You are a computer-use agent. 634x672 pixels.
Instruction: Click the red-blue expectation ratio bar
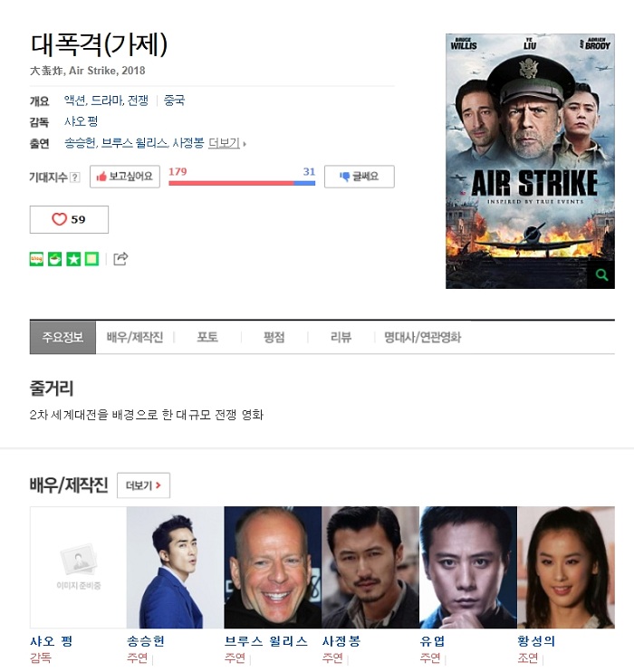242,183
